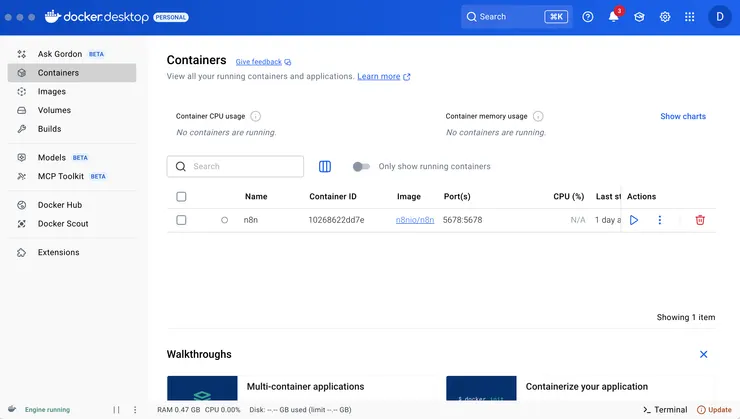Click the Update button in status bar

pyautogui.click(x=714, y=410)
